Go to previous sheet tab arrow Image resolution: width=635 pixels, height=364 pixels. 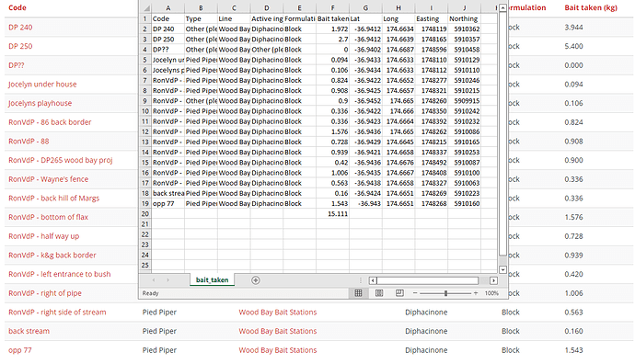(x=154, y=279)
